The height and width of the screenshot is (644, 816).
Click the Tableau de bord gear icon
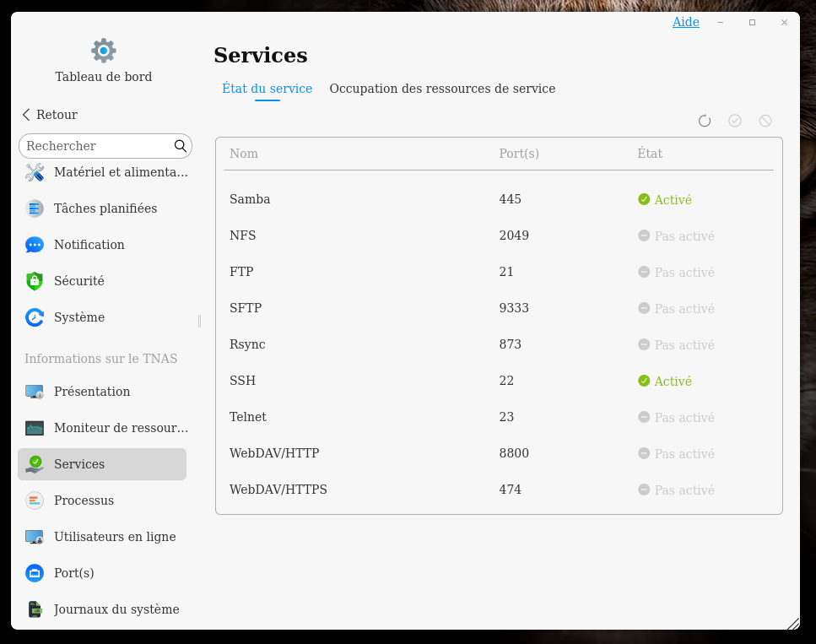104,51
